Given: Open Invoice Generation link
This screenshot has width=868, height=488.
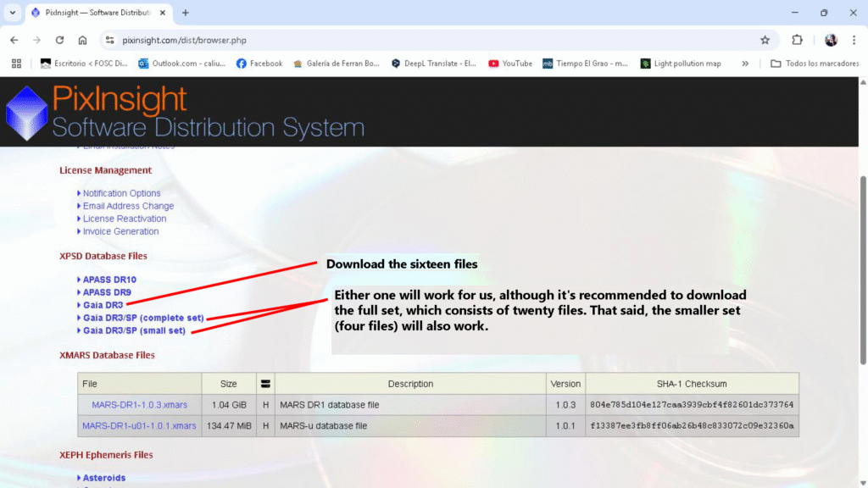Looking at the screenshot, I should click(x=120, y=231).
